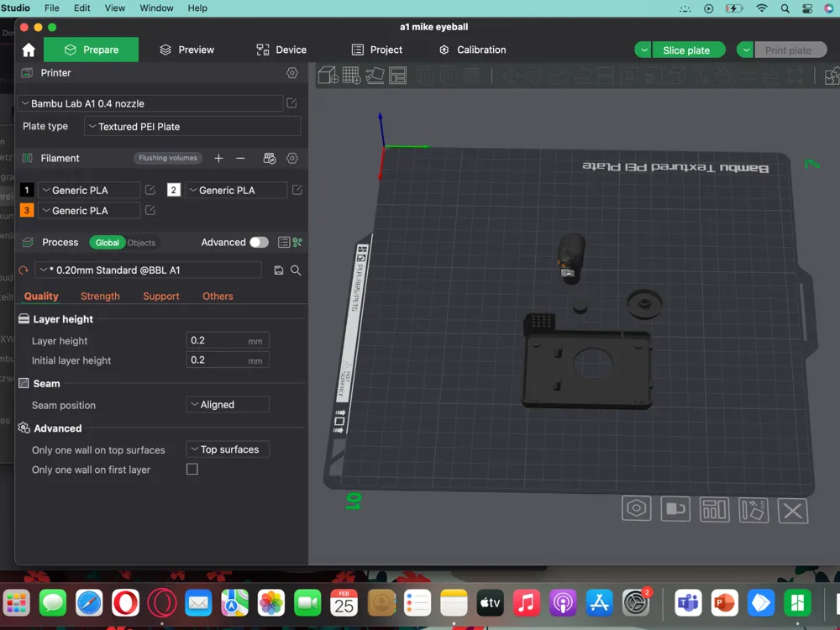840x630 pixels.
Task: Click the compare presets icon
Action: tap(297, 242)
